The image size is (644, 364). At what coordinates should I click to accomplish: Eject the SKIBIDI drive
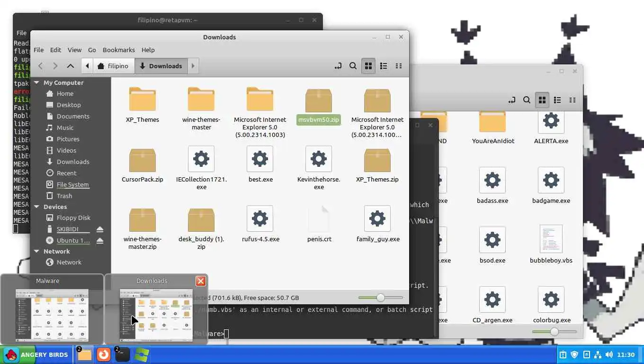(x=99, y=229)
